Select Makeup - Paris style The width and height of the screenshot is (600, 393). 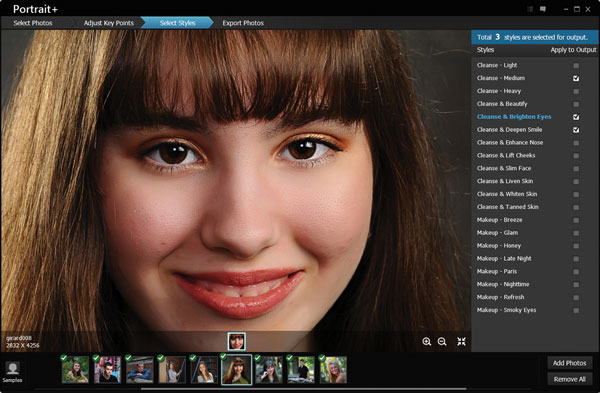tap(497, 271)
